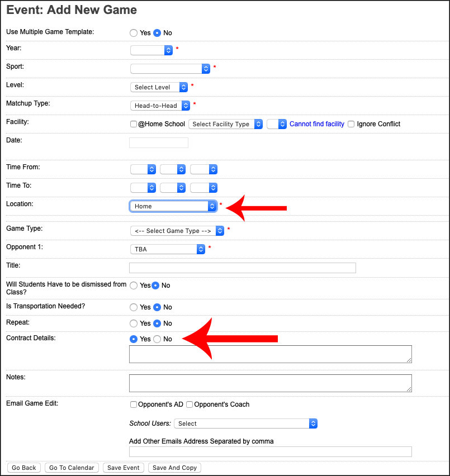Click the Cannot find facility link
Viewport: 450px width, 476px height.
(x=317, y=124)
